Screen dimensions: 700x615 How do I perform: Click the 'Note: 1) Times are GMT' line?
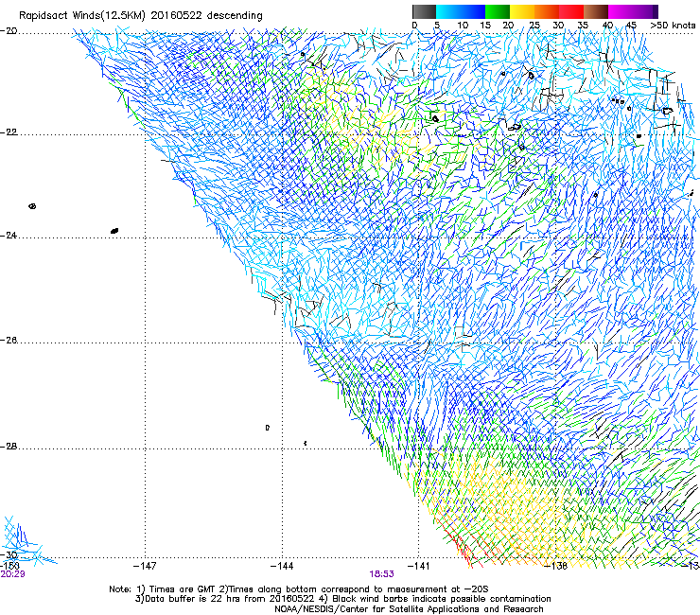(x=299, y=589)
